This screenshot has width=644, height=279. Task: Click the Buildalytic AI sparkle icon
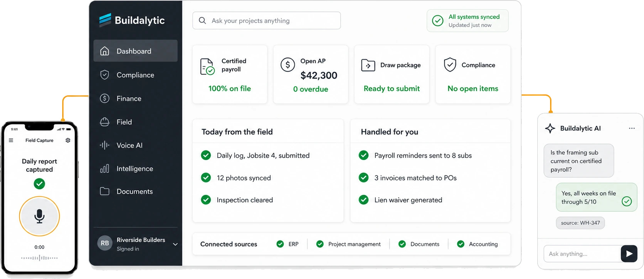point(550,128)
